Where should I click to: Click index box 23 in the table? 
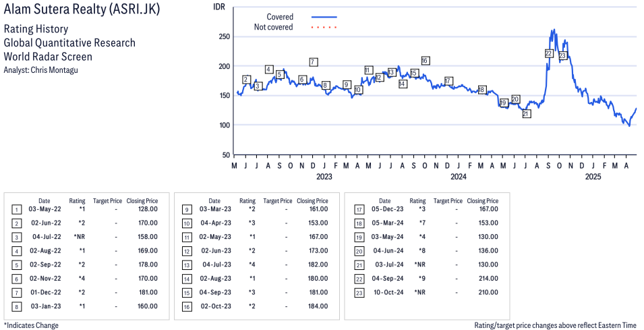359,293
